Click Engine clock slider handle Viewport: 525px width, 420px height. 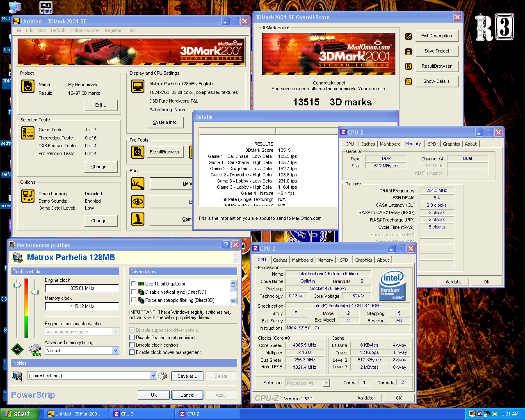point(17,285)
